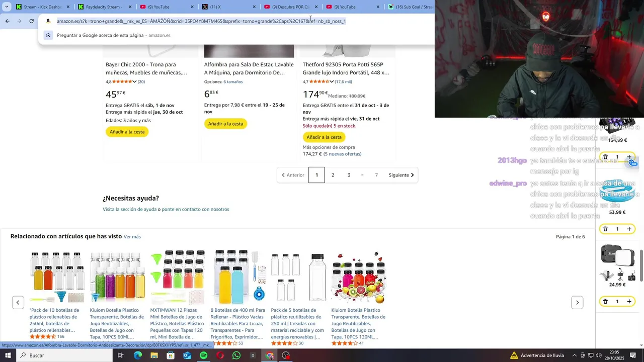
Task: Reload the Amazon page
Action: tap(32, 21)
